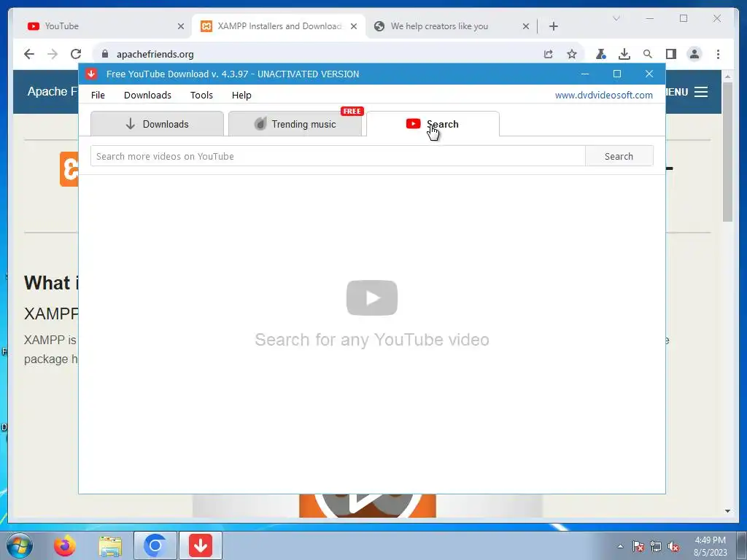Screen dimensions: 747x560
Task: Open network status tray icon
Action: coord(656,546)
